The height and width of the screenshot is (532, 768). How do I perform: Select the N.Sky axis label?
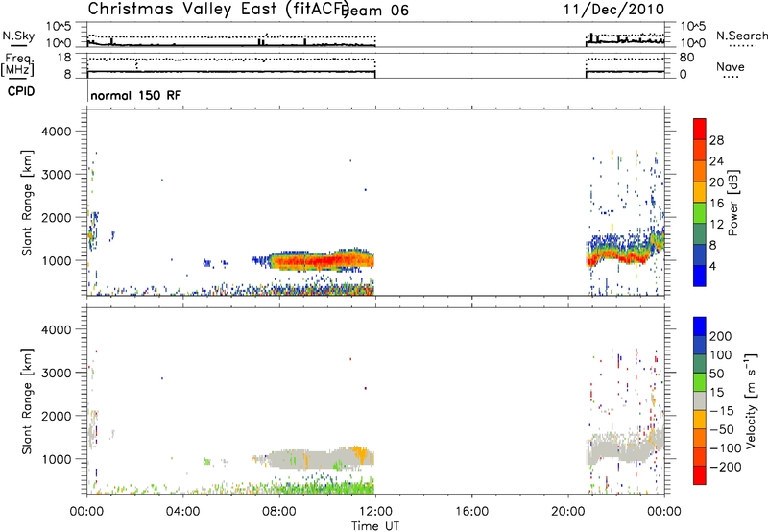[18, 36]
